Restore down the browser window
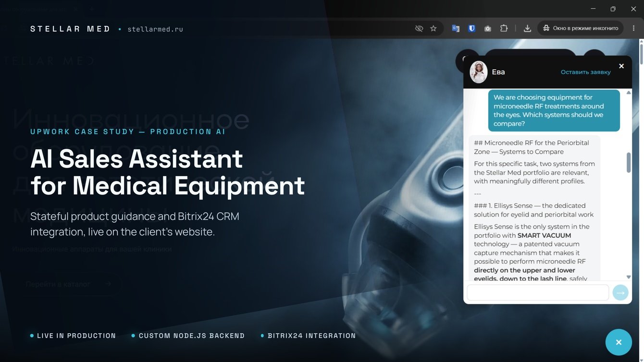644x362 pixels. (613, 9)
